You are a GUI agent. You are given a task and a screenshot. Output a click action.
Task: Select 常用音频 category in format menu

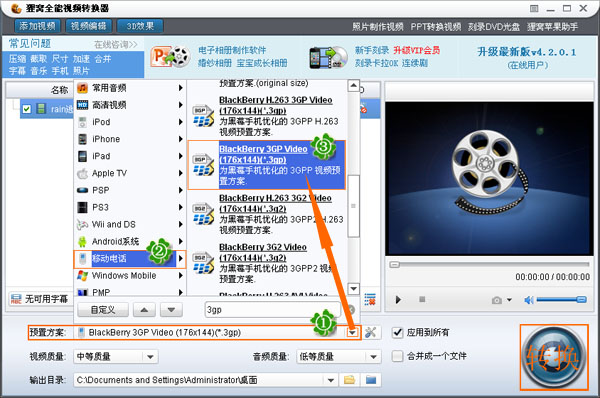click(x=130, y=88)
